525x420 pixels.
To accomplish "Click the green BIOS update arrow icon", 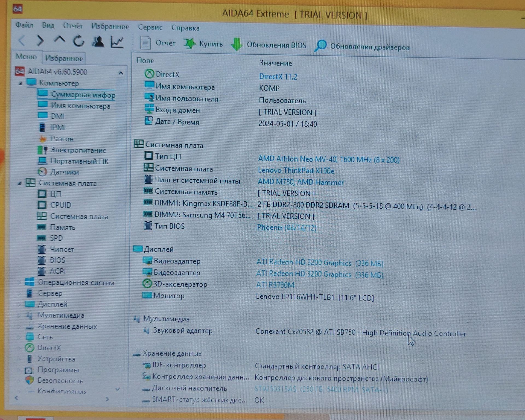I will 237,44.
